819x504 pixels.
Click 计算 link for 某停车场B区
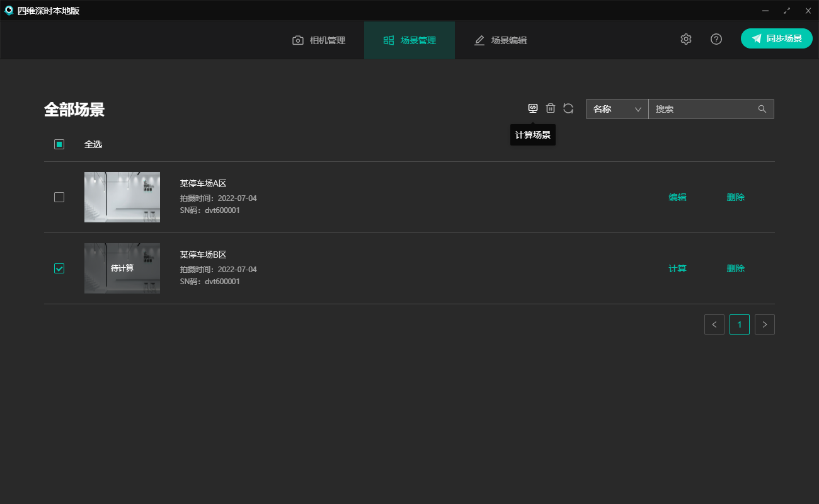677,268
